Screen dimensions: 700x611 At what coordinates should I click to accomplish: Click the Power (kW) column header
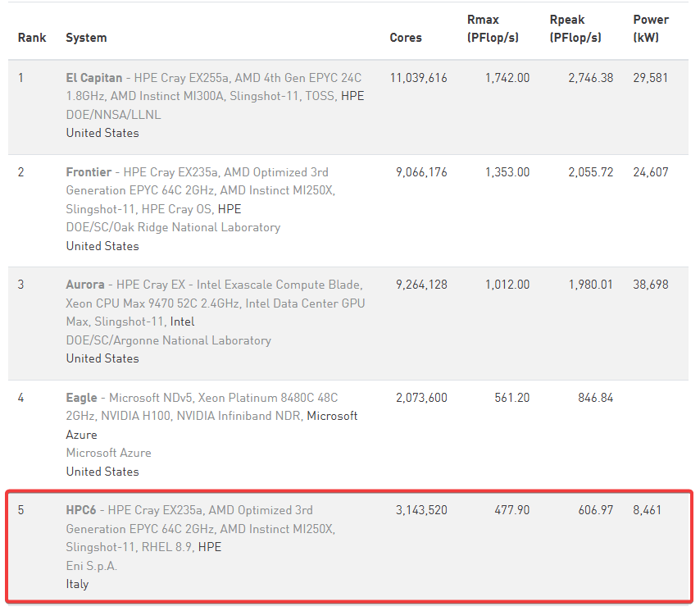[651, 29]
